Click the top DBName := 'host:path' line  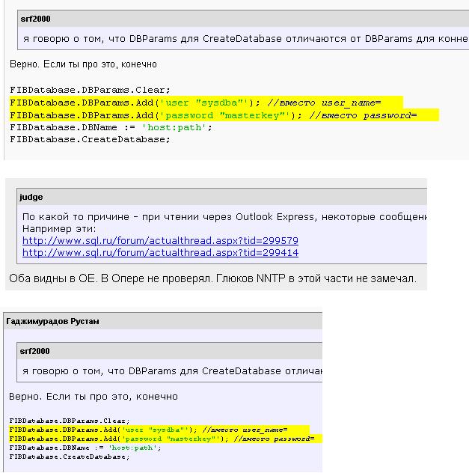pyautogui.click(x=111, y=127)
